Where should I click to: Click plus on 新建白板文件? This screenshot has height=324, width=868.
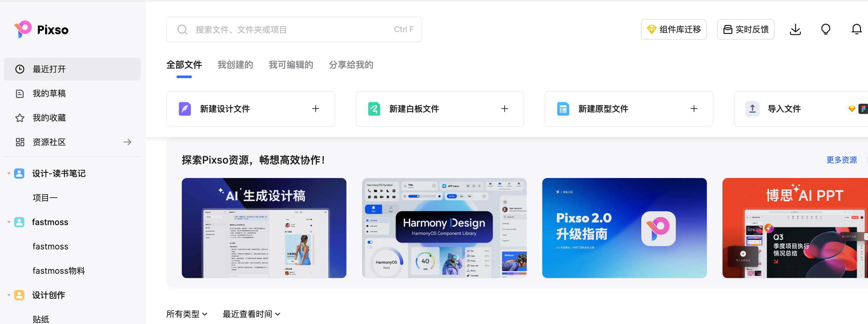[x=504, y=109]
